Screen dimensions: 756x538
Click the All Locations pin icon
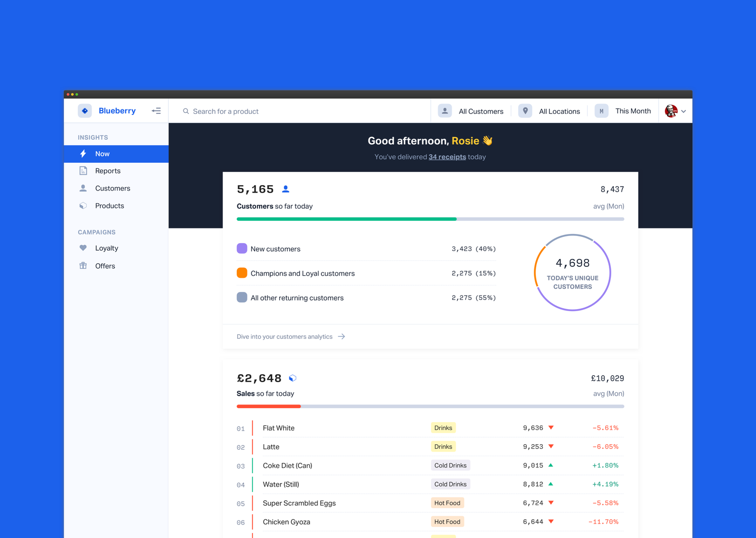click(525, 111)
